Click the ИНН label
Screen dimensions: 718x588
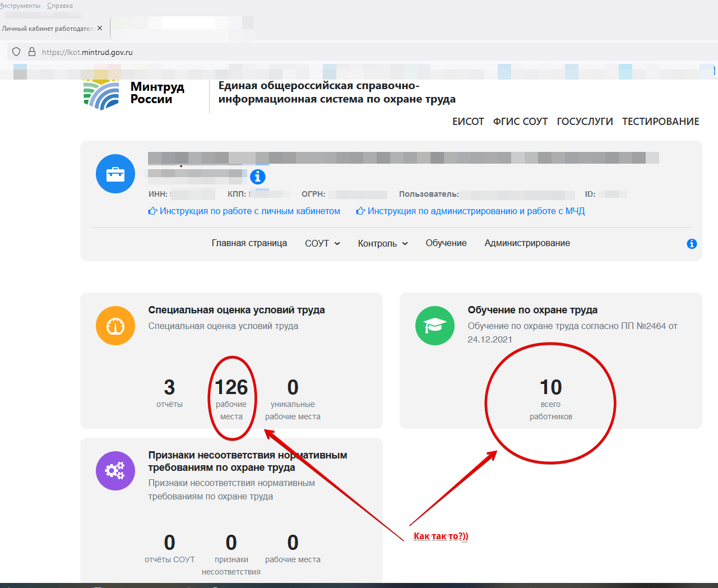tap(158, 194)
